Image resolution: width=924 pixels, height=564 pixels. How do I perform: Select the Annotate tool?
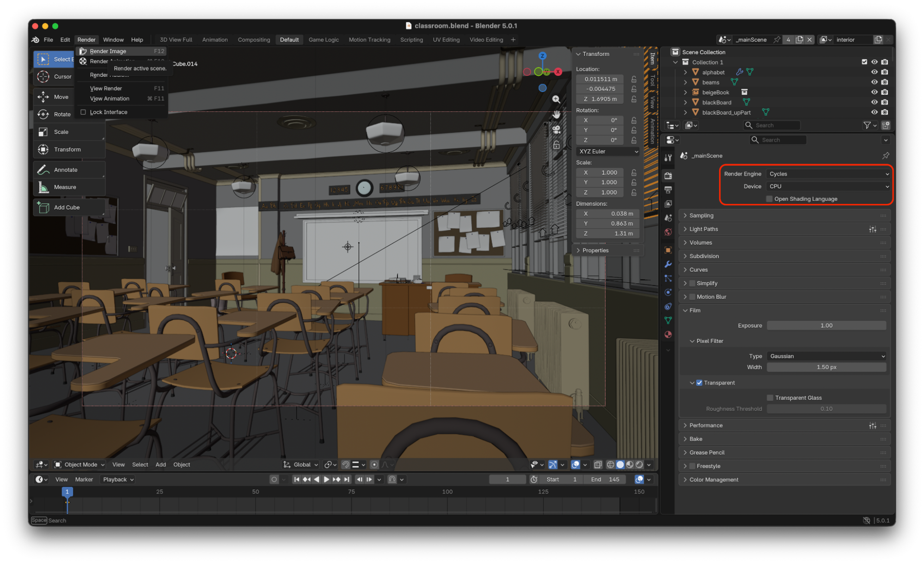tap(65, 170)
